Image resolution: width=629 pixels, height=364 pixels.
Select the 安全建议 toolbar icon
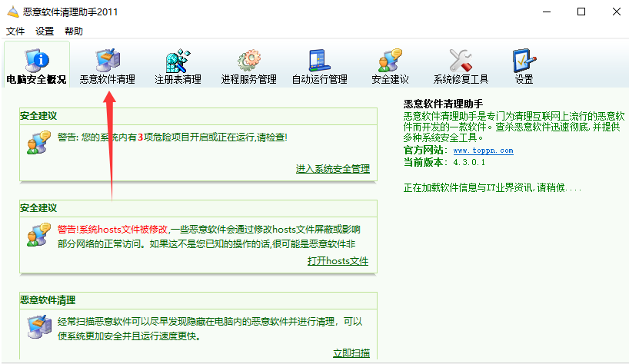390,61
